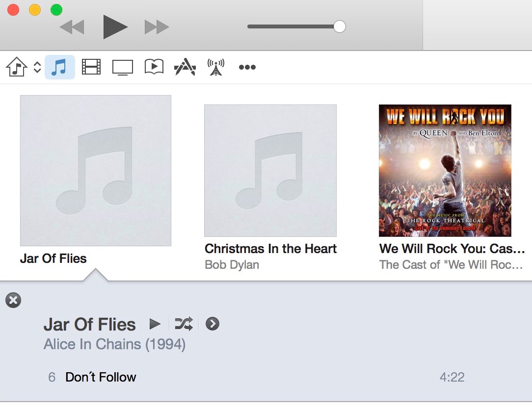
Task: Open the Apps library icon
Action: pyautogui.click(x=185, y=67)
